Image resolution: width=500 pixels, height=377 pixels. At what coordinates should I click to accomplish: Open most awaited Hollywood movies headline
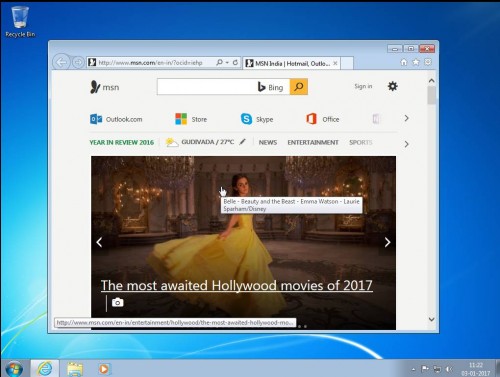[x=237, y=286]
